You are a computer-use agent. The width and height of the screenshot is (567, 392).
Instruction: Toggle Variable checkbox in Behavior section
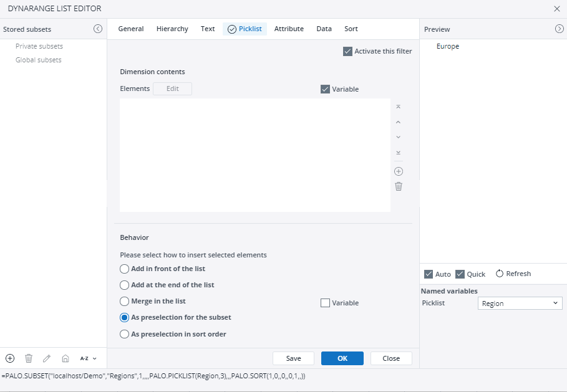(x=325, y=303)
